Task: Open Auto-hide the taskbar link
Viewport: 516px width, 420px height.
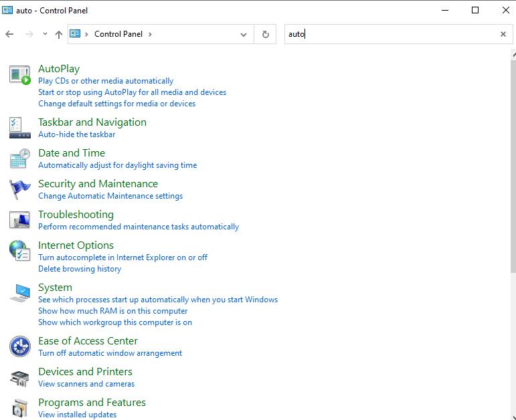Action: tap(77, 134)
